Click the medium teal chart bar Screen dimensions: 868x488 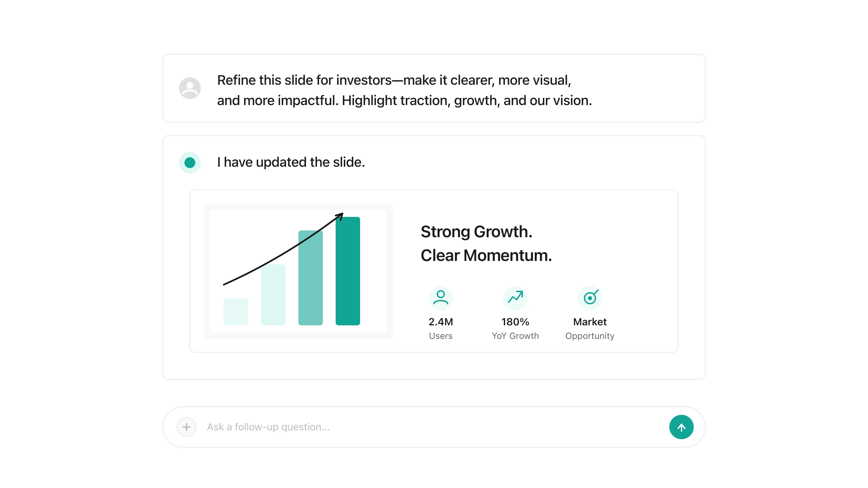coord(310,278)
